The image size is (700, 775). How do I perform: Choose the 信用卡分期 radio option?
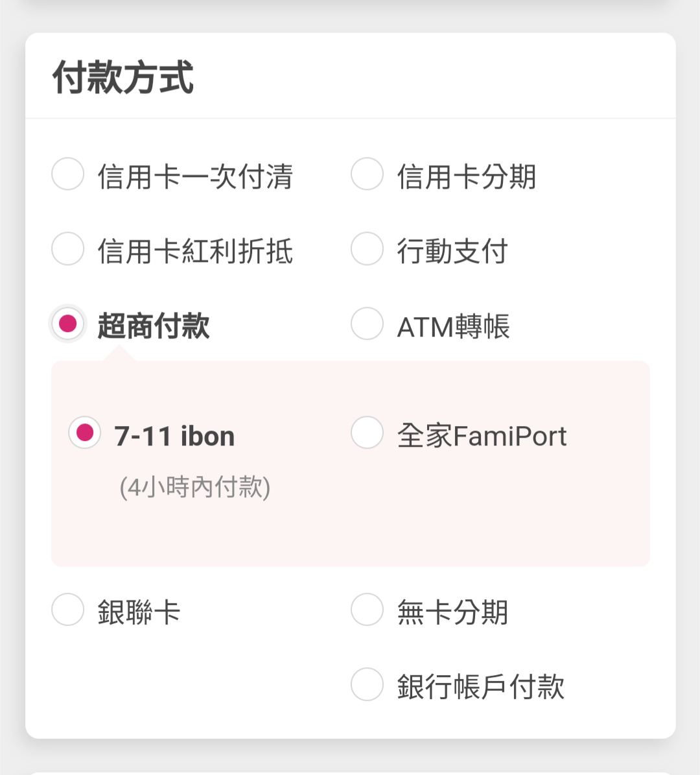pyautogui.click(x=367, y=174)
